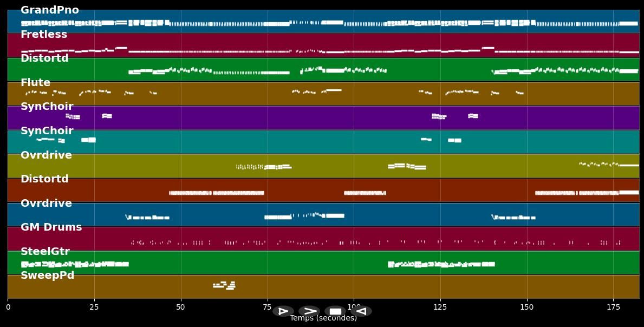The height and width of the screenshot is (327, 644).
Task: Select the Ovrdrive label on olive track
Action: click(46, 155)
